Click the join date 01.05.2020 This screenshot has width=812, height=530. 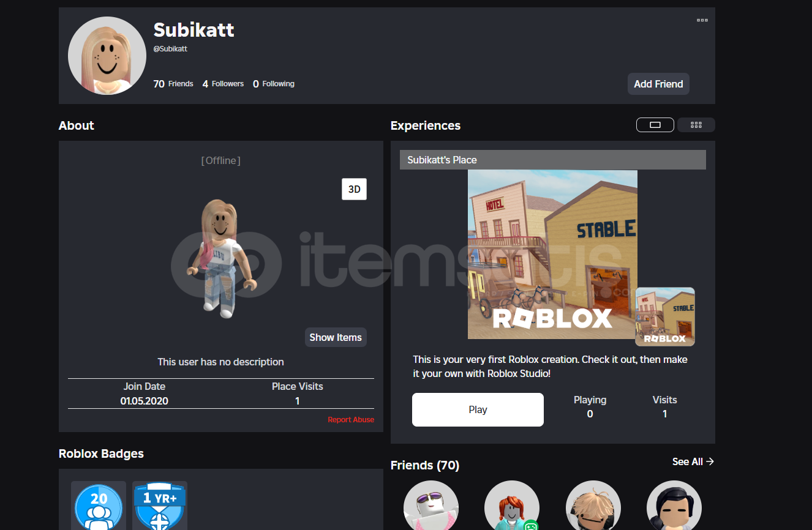(x=145, y=401)
